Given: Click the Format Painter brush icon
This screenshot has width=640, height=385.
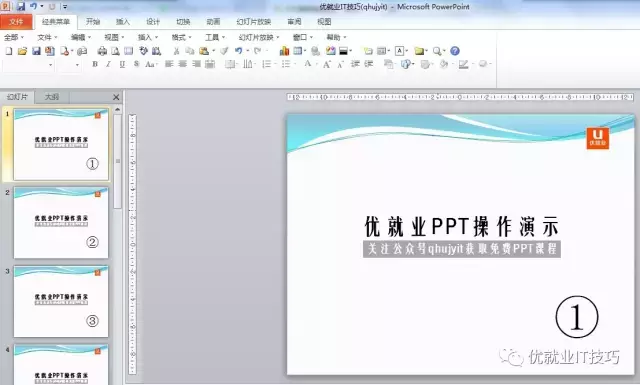Looking at the screenshot, I should pos(224,51).
